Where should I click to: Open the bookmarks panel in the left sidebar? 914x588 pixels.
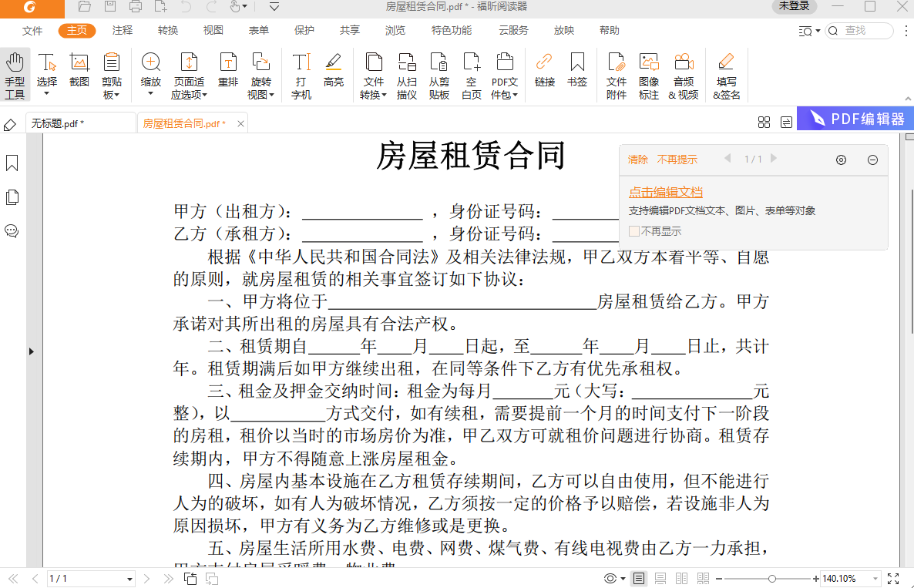pyautogui.click(x=12, y=163)
